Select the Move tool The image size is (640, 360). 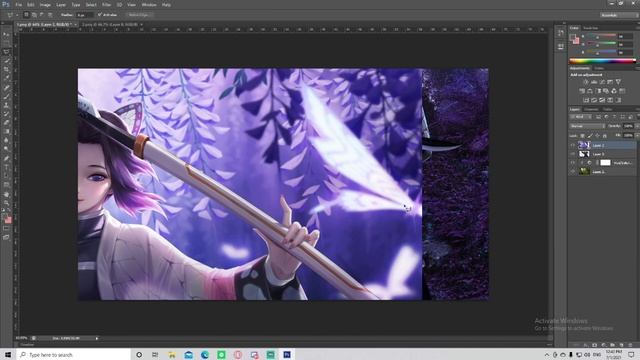(x=6, y=34)
